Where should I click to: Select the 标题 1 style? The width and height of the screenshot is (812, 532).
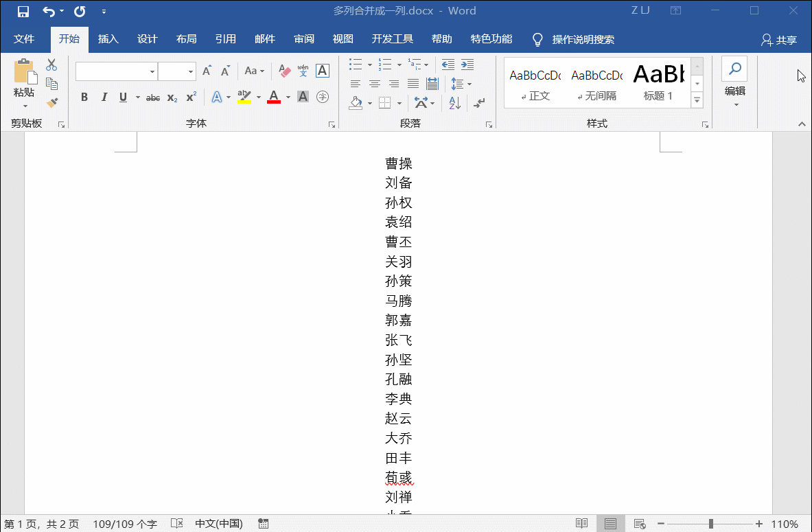pos(658,84)
